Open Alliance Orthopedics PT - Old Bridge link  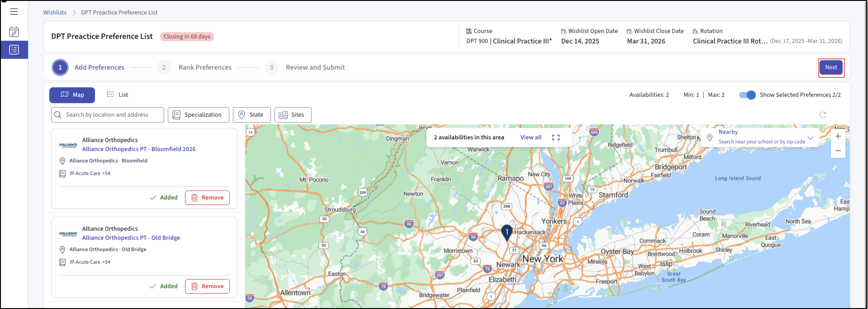pos(131,238)
